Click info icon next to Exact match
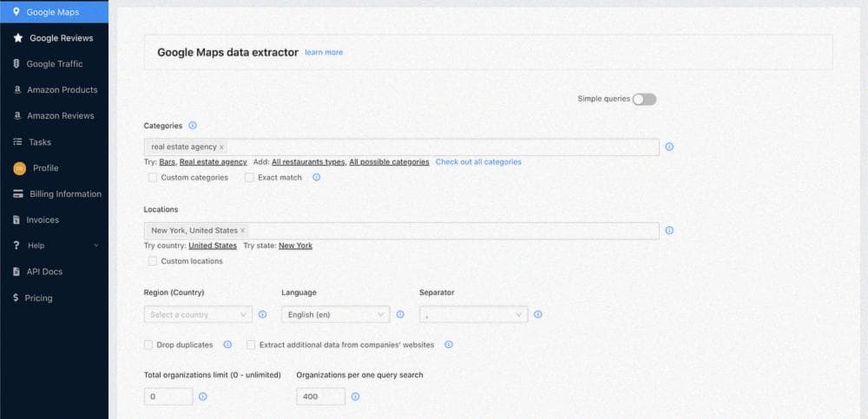 coord(317,177)
